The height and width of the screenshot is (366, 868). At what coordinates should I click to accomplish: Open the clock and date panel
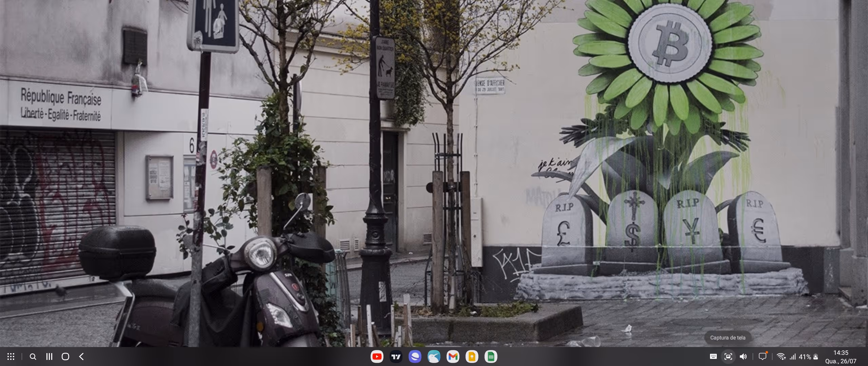click(x=841, y=357)
